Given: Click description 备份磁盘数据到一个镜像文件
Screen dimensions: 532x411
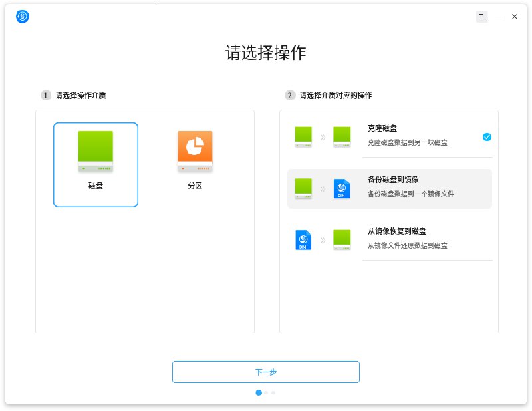Looking at the screenshot, I should [x=411, y=194].
